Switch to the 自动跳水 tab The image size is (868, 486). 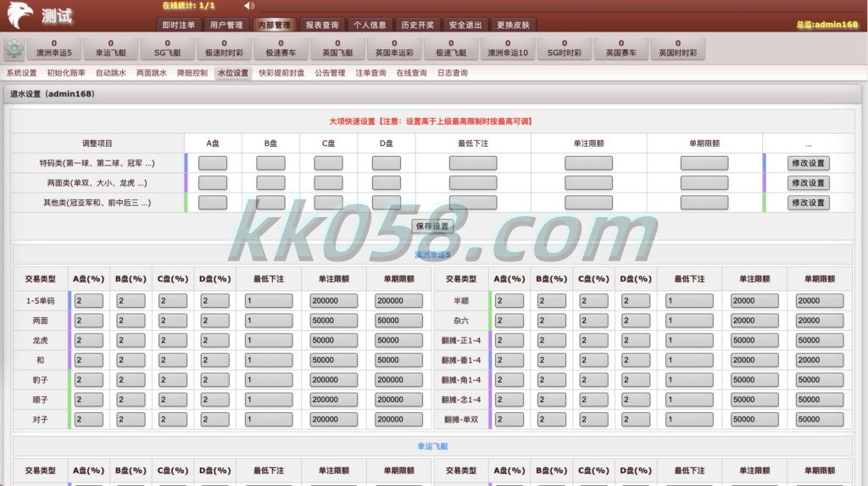[111, 73]
